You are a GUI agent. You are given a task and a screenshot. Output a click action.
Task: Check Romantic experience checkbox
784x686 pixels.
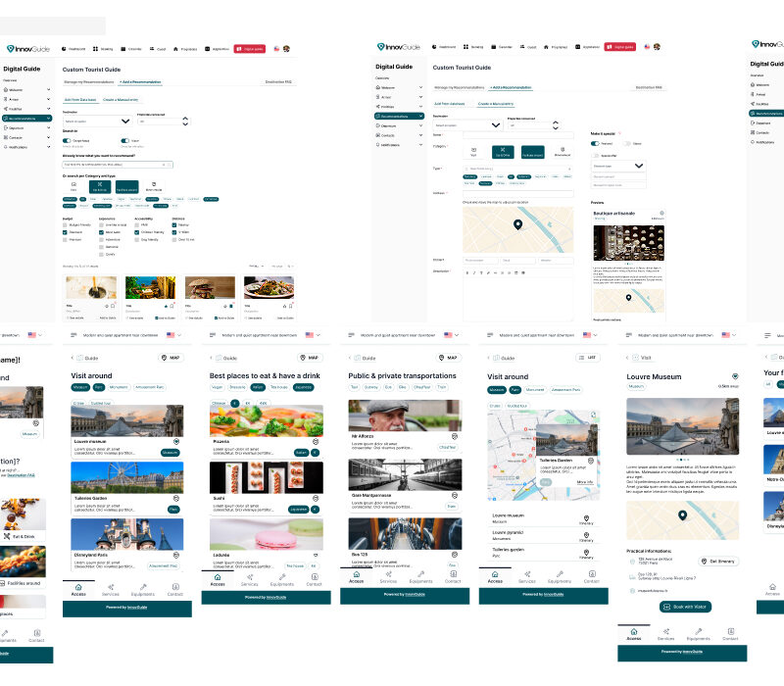click(x=102, y=247)
